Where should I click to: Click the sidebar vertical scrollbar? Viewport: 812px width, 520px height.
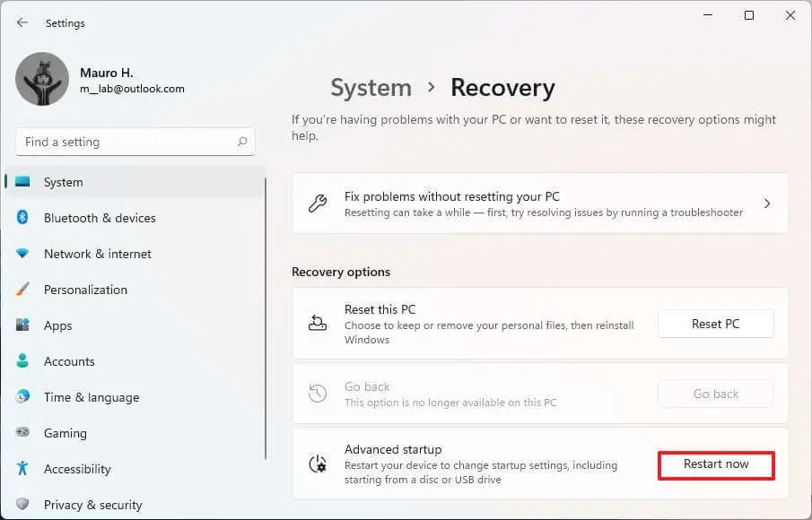(x=266, y=314)
